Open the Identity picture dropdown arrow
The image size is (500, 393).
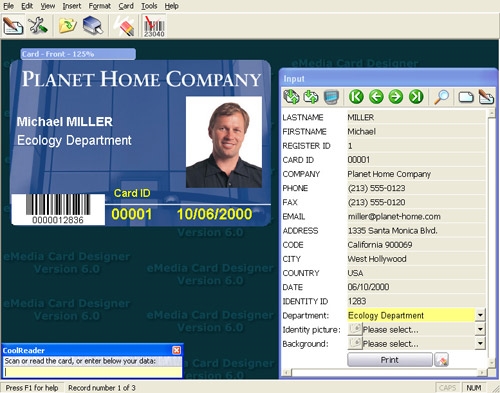480,329
